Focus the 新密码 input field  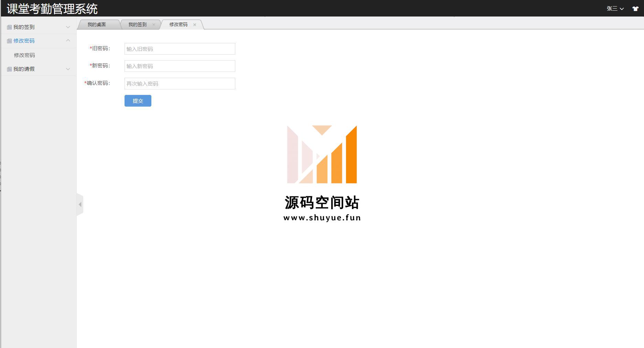click(180, 66)
